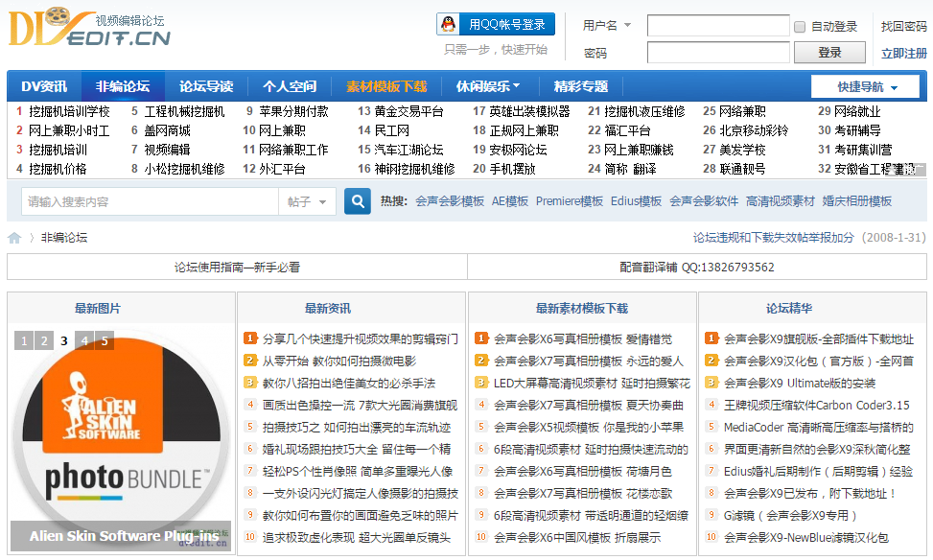Open the 精彩专题 nav tab
Viewport: 933px width, 560px height.
tap(581, 87)
